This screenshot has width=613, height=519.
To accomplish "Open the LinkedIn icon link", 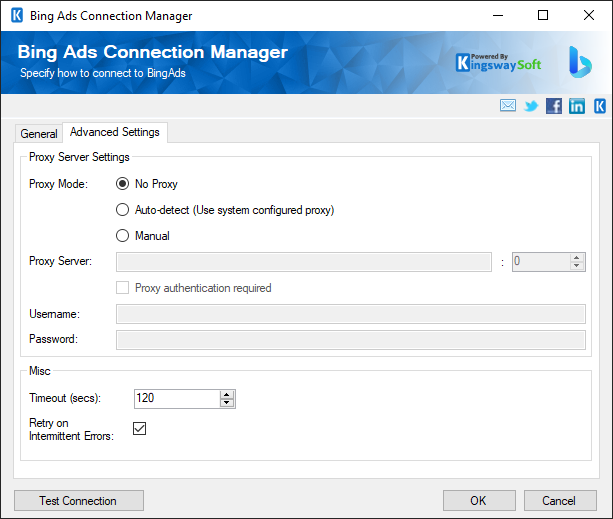I will [577, 106].
